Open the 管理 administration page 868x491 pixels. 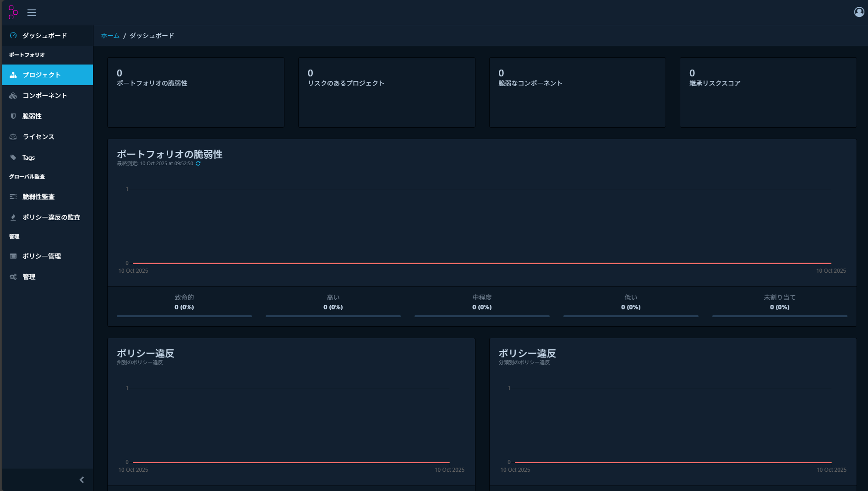[x=29, y=277]
